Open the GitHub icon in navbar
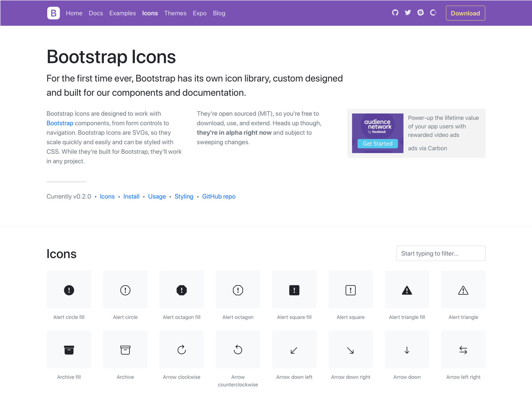This screenshot has height=396, width=532. click(395, 13)
